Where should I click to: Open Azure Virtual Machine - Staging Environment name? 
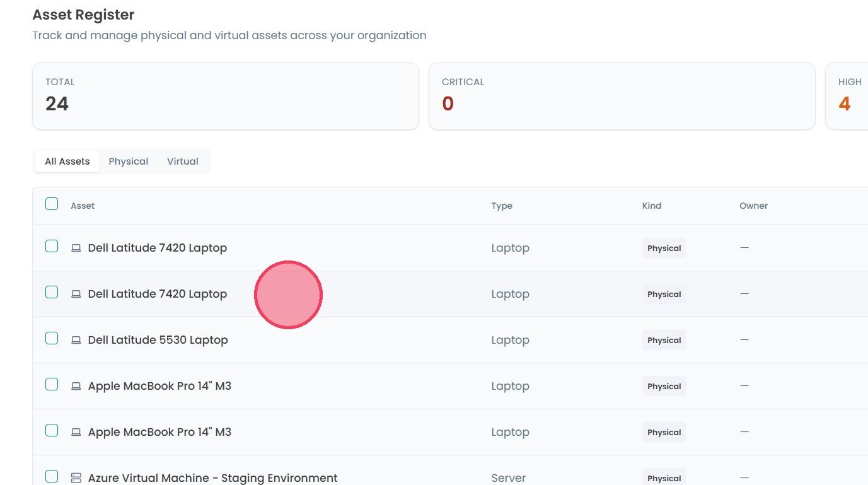pyautogui.click(x=213, y=478)
